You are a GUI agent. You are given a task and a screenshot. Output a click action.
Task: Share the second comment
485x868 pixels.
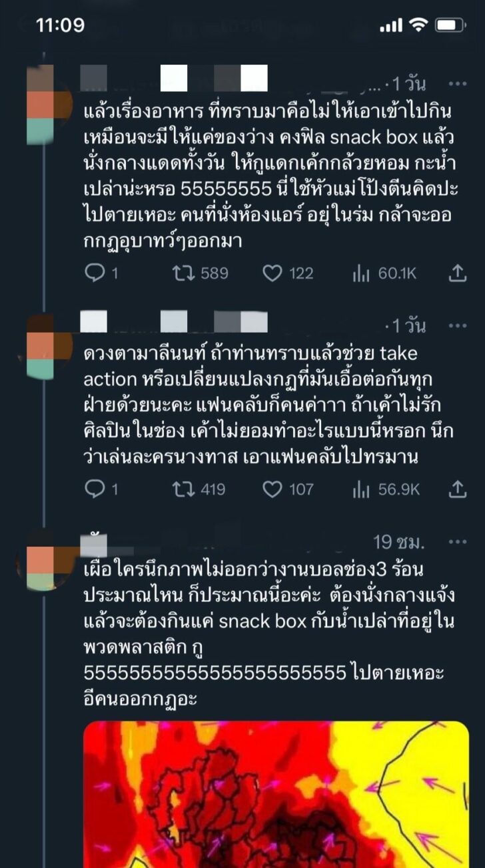[x=458, y=490]
